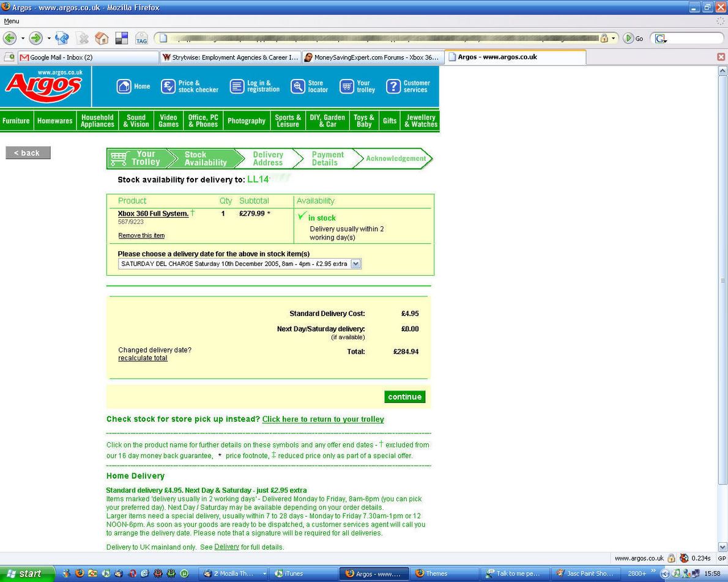Click the recalculate total link

click(x=143, y=358)
